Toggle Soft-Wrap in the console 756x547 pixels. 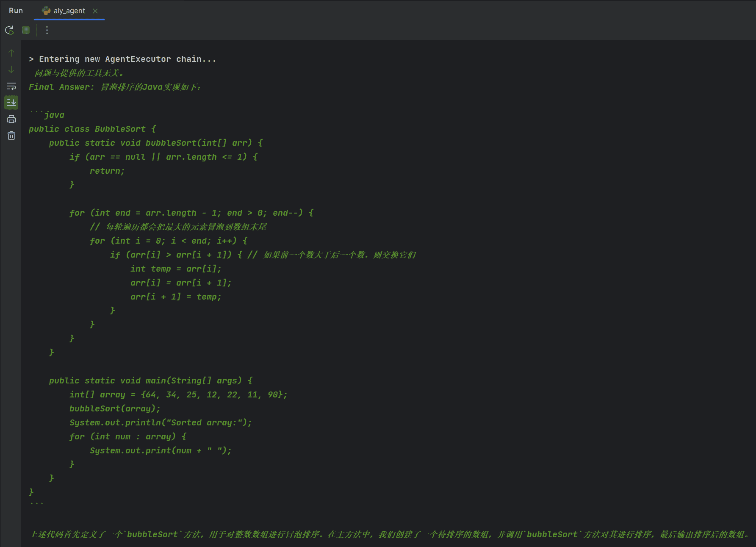[11, 86]
